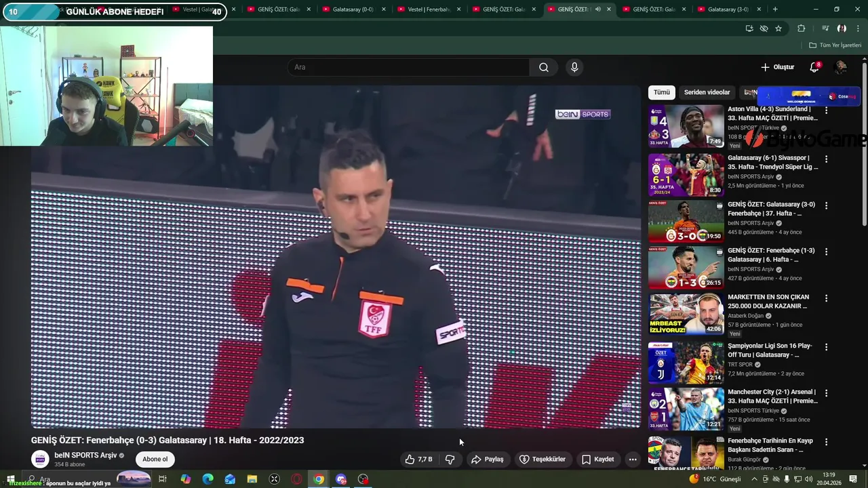Viewport: 868px width, 488px height.
Task: Open a new browser tab with plus
Action: [775, 9]
